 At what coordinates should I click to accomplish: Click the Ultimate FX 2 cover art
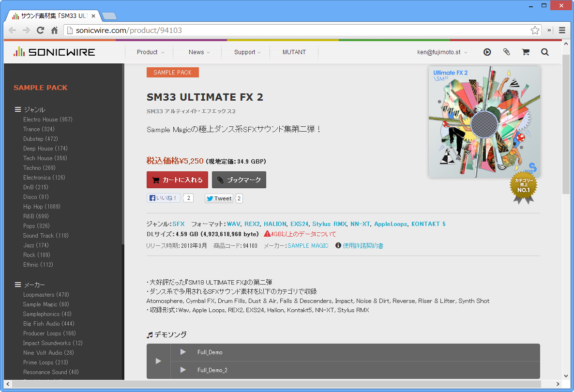click(x=484, y=122)
